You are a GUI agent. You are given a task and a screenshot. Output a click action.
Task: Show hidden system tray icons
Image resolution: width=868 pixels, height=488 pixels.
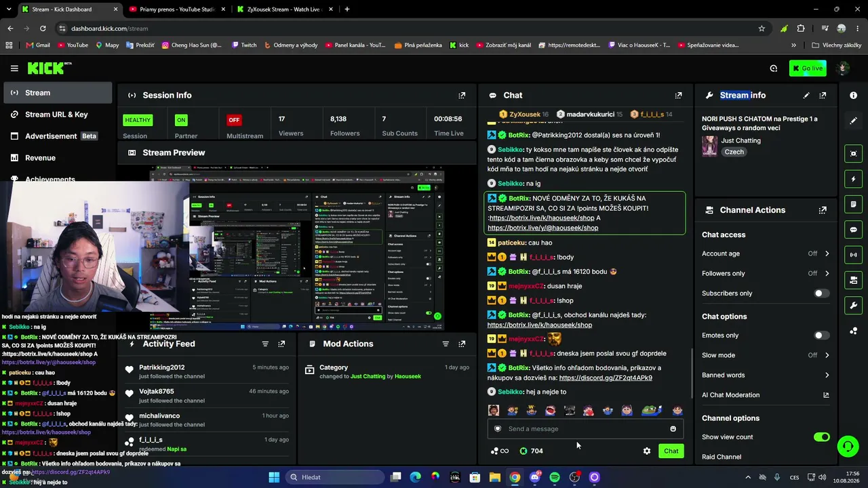pos(748,477)
